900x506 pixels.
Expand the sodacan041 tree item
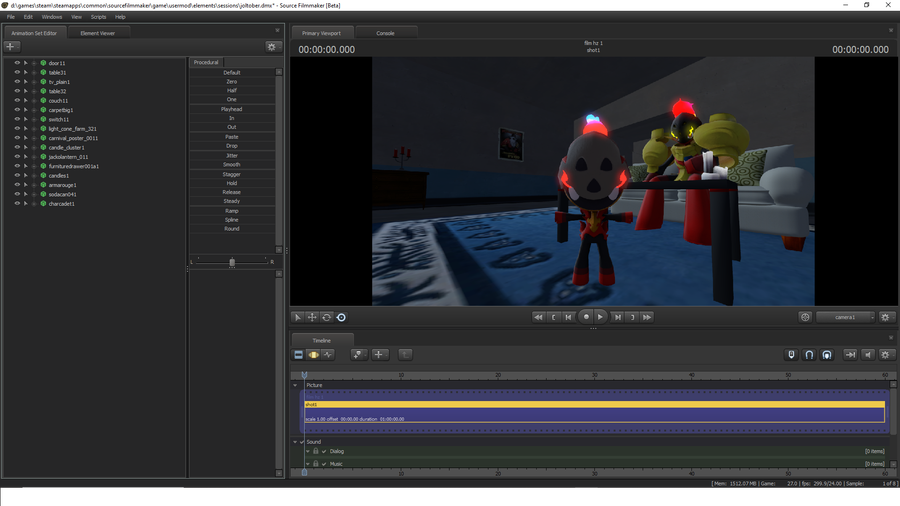point(25,194)
